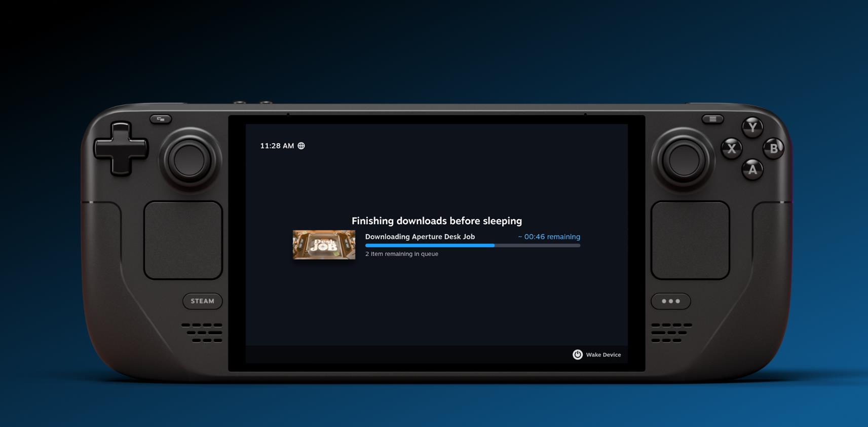Tap the X face button
Screen dimensions: 868x427
[731, 149]
